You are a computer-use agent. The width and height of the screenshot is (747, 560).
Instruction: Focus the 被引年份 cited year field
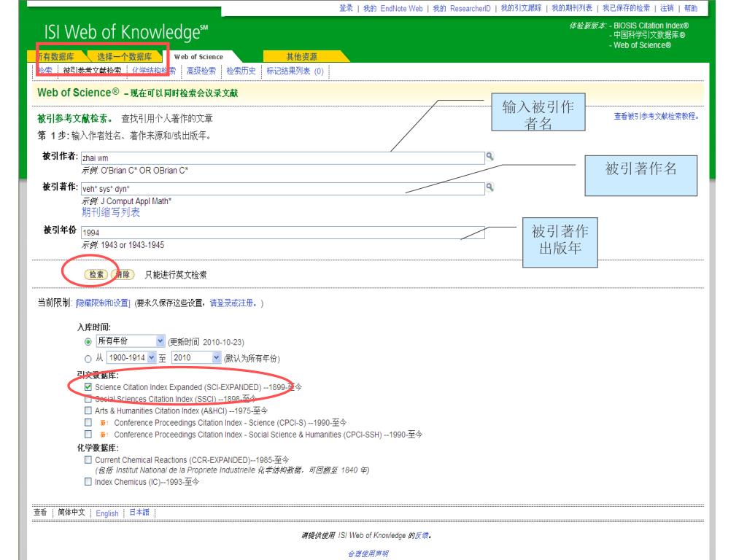(283, 233)
